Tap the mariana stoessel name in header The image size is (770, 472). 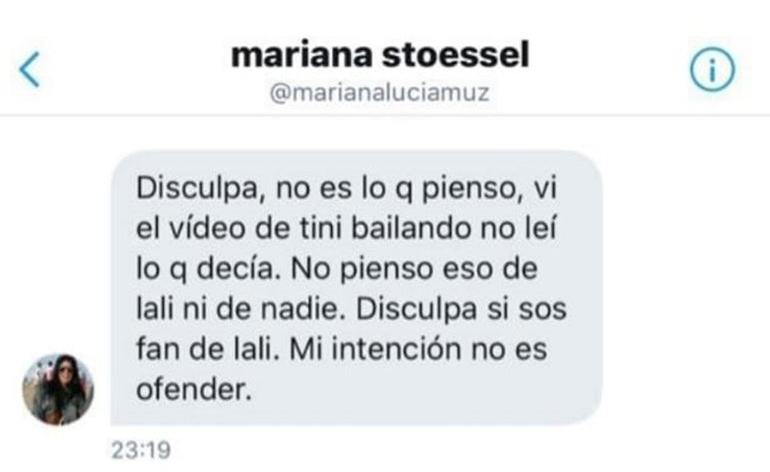click(380, 55)
